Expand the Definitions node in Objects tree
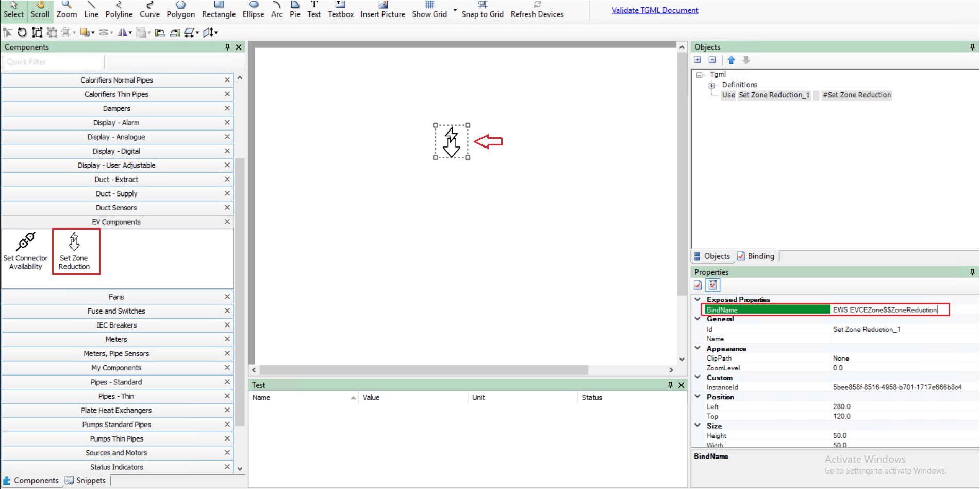The width and height of the screenshot is (980, 489). [711, 85]
